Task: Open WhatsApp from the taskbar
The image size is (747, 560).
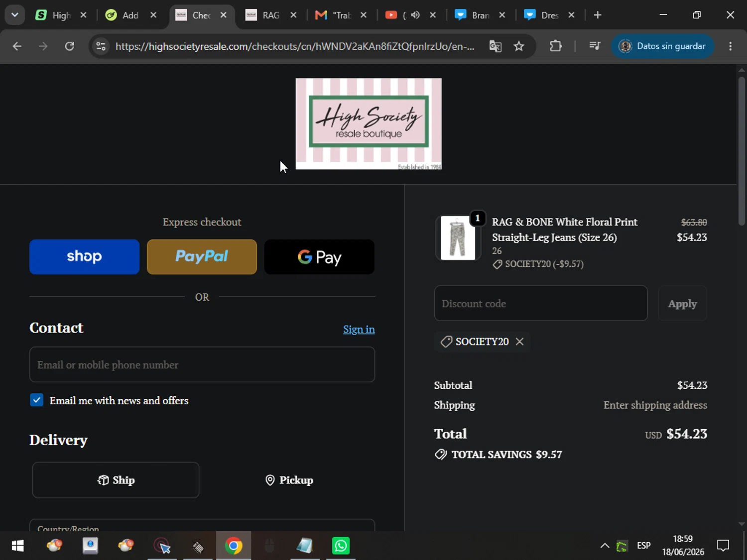Action: point(341,546)
